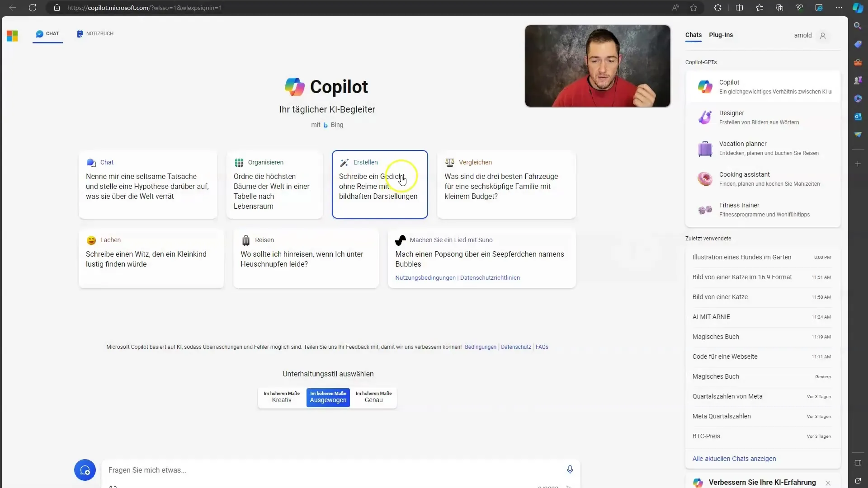Select Illustration eines Hundes im Garten chat
This screenshot has width=868, height=488.
741,257
